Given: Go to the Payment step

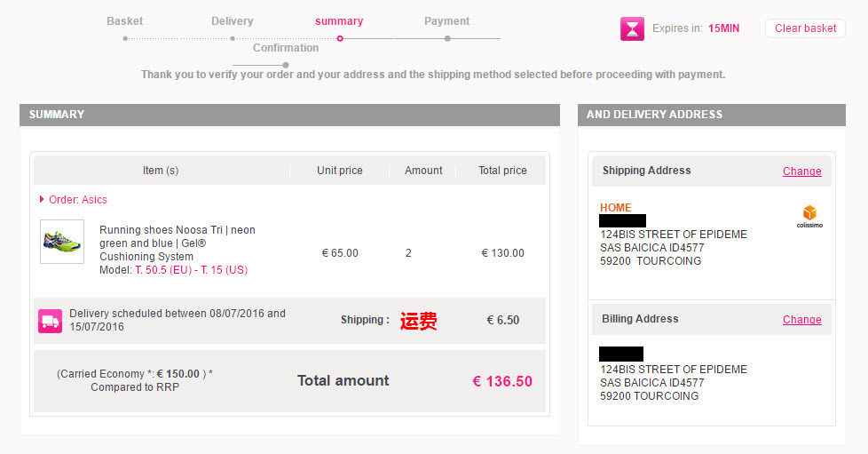Looking at the screenshot, I should click(x=446, y=21).
